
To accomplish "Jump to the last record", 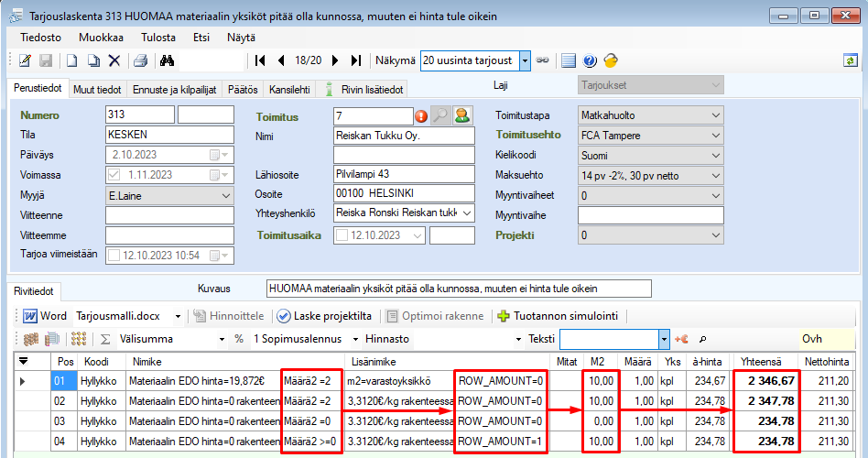I will tap(356, 60).
